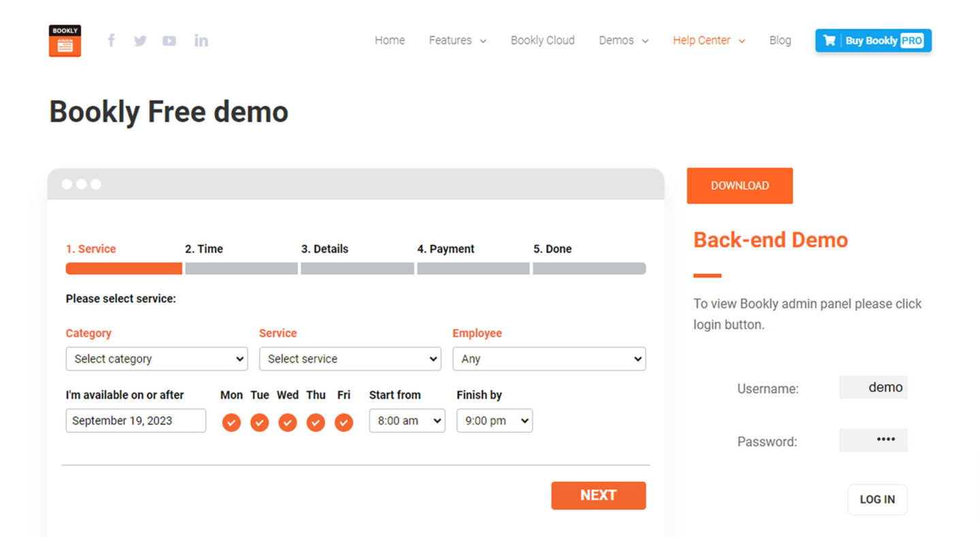The image size is (980, 537).
Task: Open the Select category dropdown
Action: point(157,359)
